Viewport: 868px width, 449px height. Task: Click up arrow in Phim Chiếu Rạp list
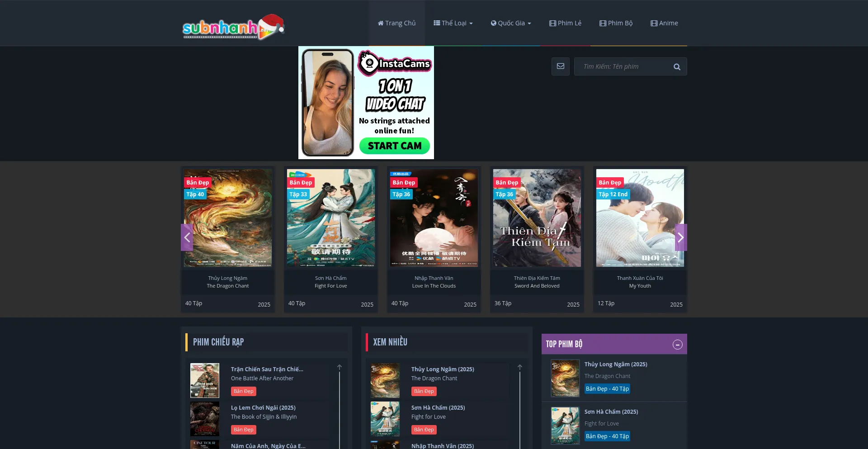pyautogui.click(x=340, y=367)
